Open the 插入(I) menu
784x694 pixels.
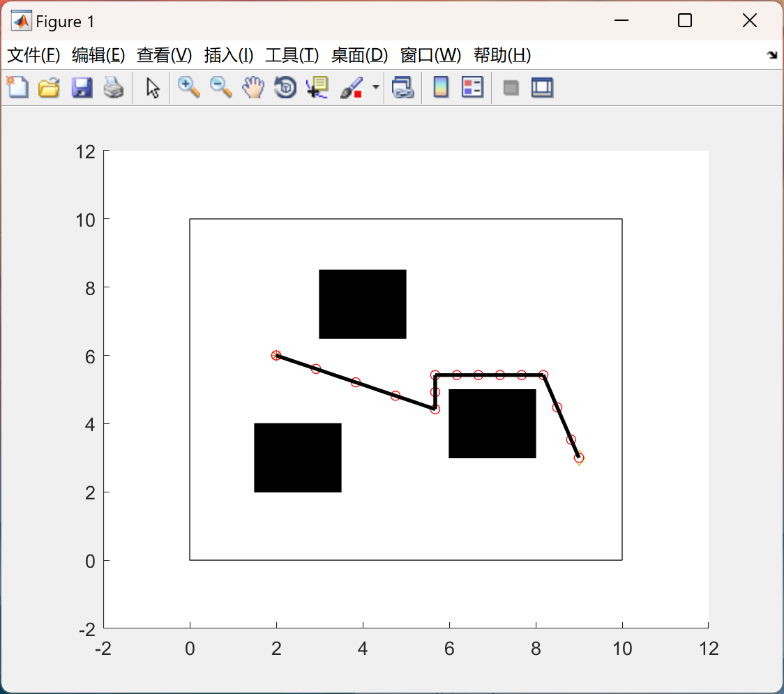pyautogui.click(x=229, y=55)
